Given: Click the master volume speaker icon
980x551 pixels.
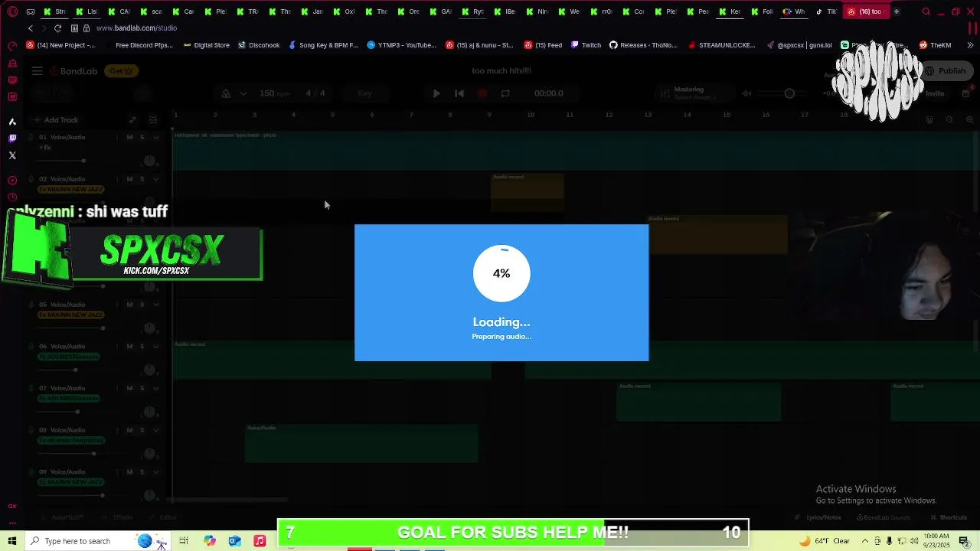Looking at the screenshot, I should point(746,93).
